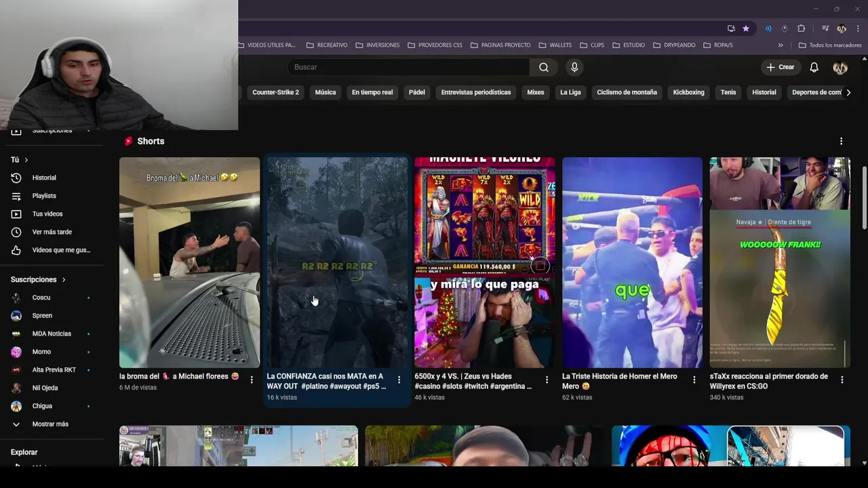Open options for Zeus vs Hades short
Screen dimensions: 868x488
pos(547,380)
